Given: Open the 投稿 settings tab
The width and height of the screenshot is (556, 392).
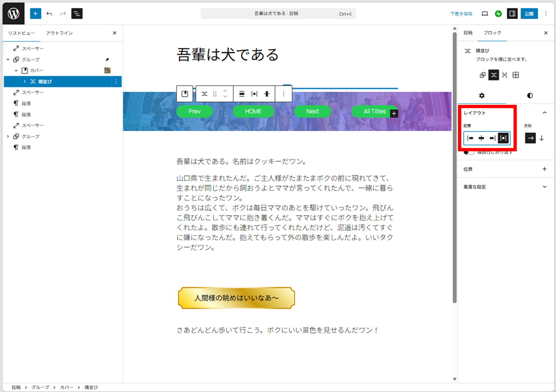Looking at the screenshot, I should [x=468, y=33].
